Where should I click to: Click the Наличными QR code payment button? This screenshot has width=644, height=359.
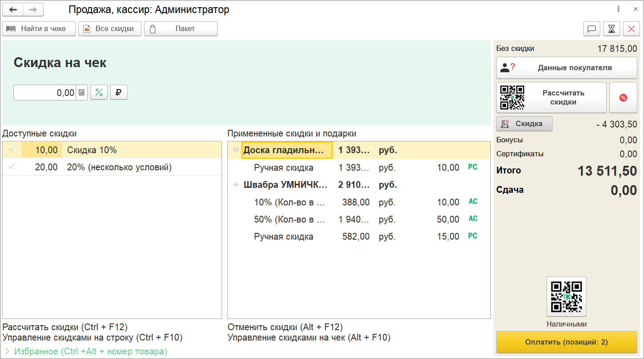coord(567,297)
